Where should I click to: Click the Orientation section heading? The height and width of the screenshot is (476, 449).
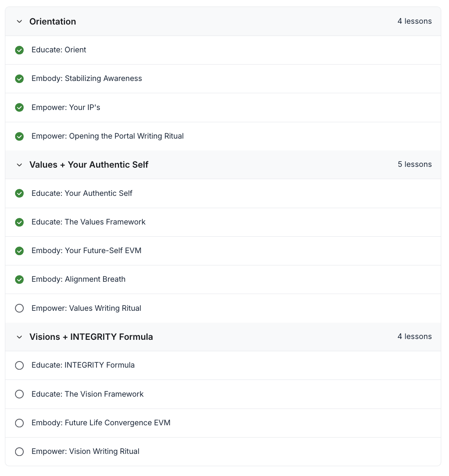[53, 22]
